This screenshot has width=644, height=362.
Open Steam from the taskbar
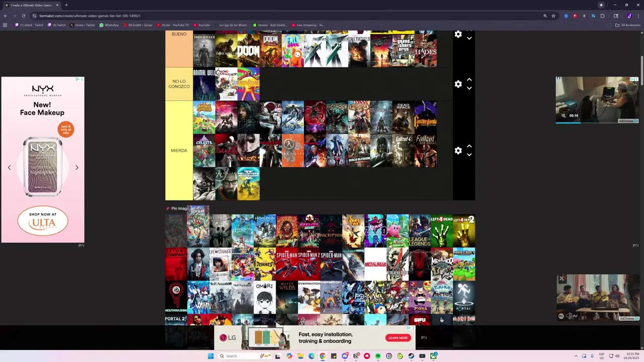(x=411, y=356)
